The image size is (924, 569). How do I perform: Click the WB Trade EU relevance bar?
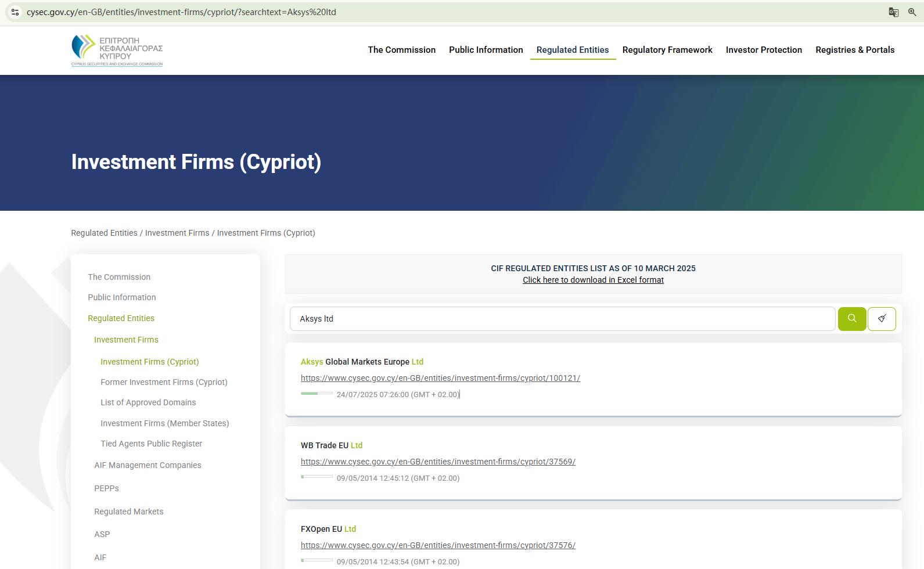pos(317,477)
